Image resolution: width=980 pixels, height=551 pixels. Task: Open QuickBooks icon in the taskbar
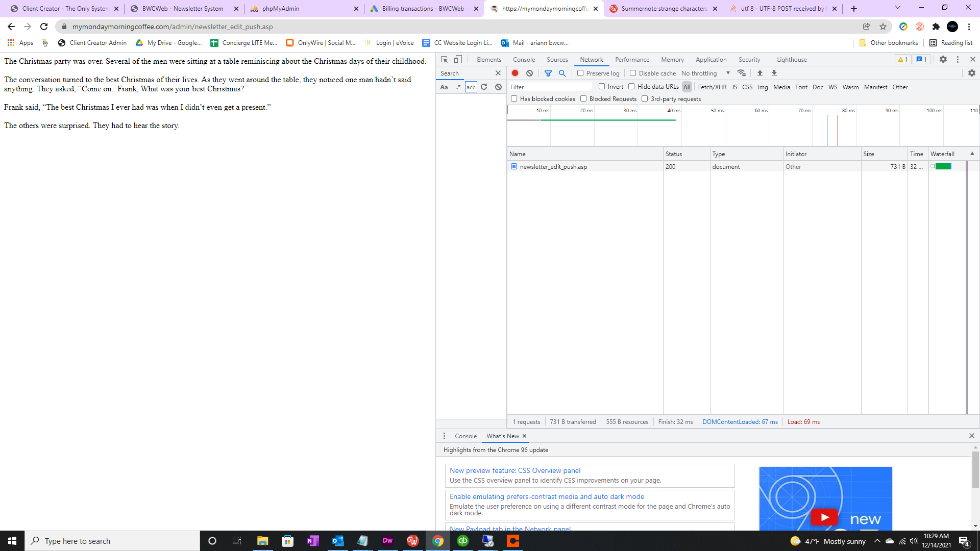[463, 541]
